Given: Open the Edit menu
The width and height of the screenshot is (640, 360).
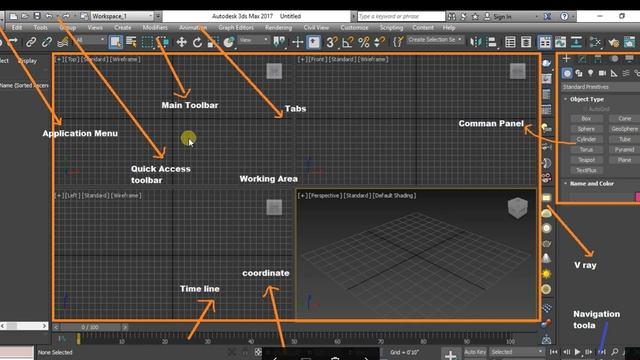Looking at the screenshot, I should (17, 27).
